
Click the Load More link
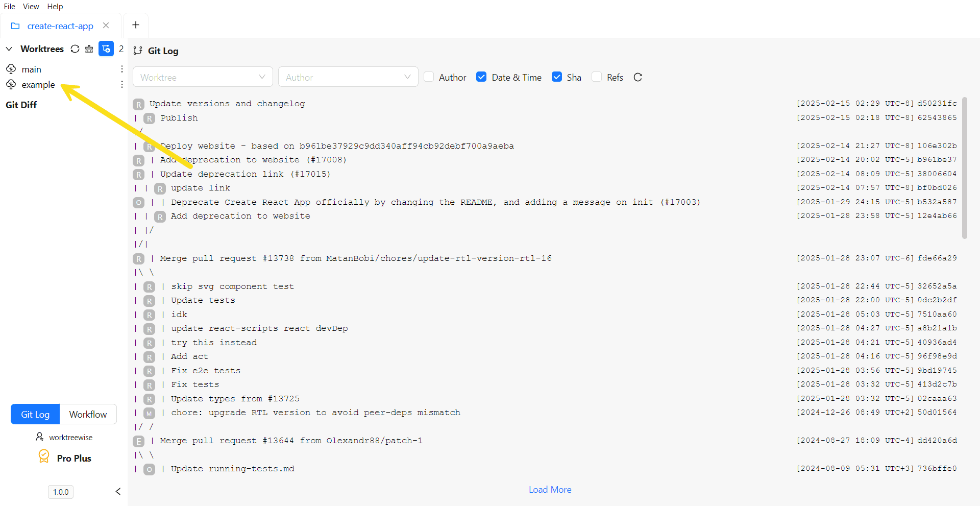point(550,490)
